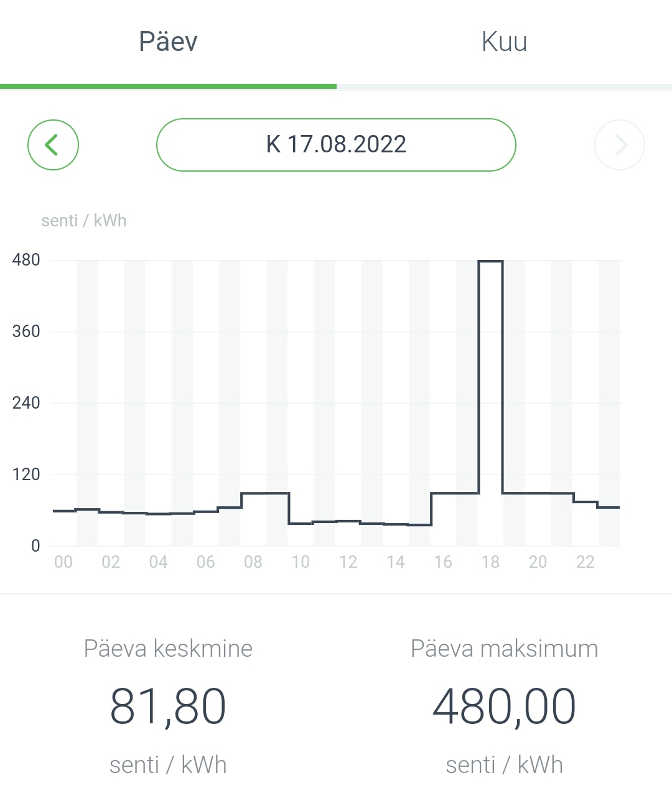Click the 480,00 daily maximum value
The width and height of the screenshot is (672, 788).
click(x=504, y=707)
